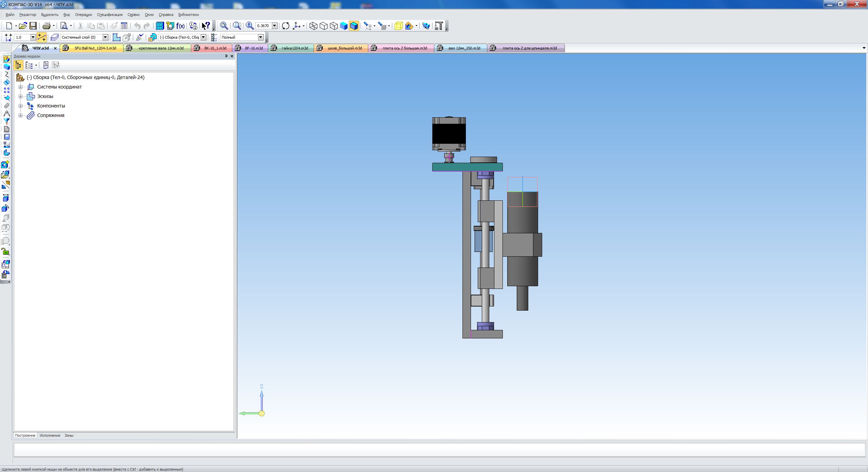Open the Операции menu
The width and height of the screenshot is (868, 472).
(x=83, y=15)
